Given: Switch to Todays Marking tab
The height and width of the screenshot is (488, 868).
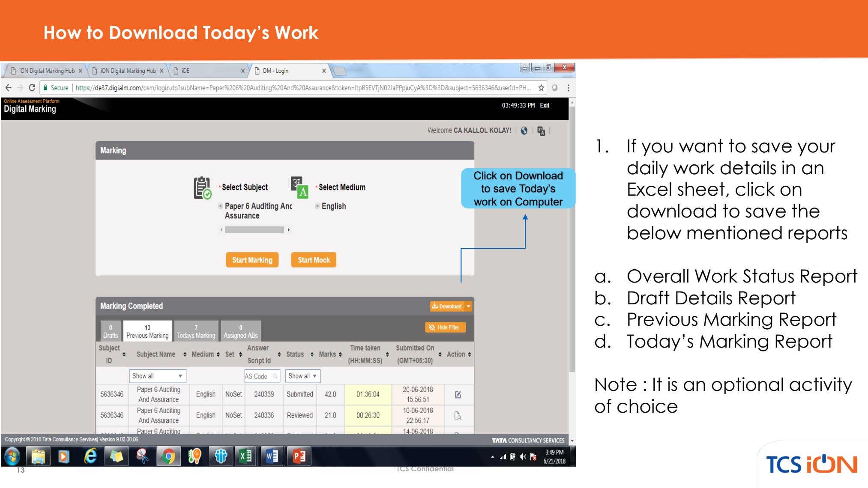Looking at the screenshot, I should tap(196, 331).
